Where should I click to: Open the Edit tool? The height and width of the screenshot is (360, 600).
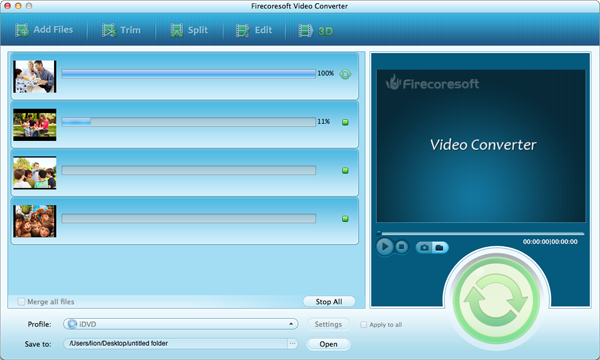click(254, 30)
